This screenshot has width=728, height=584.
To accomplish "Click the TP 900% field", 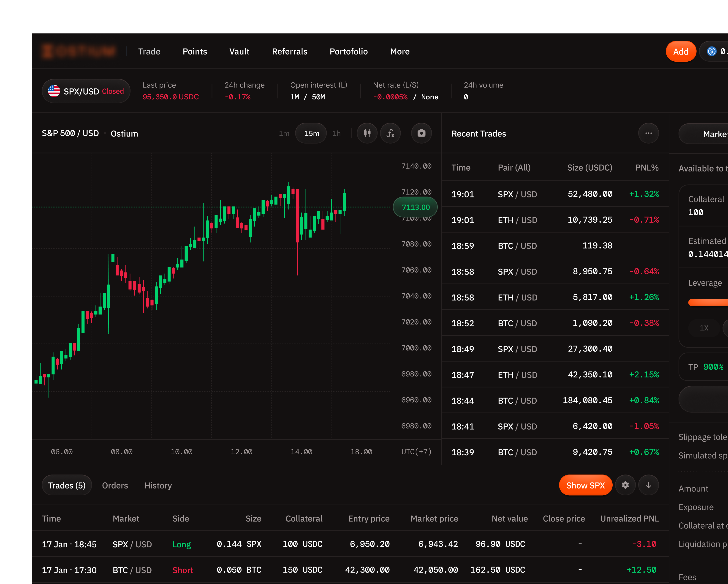I will tap(703, 367).
